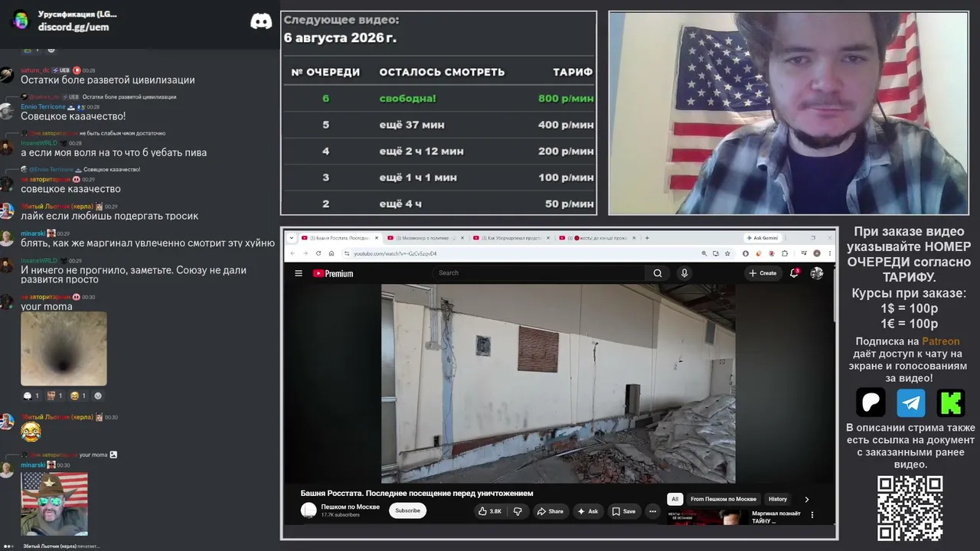Image resolution: width=980 pixels, height=551 pixels.
Task: Switch to the fourth browser tab with the red dot
Action: click(597, 238)
